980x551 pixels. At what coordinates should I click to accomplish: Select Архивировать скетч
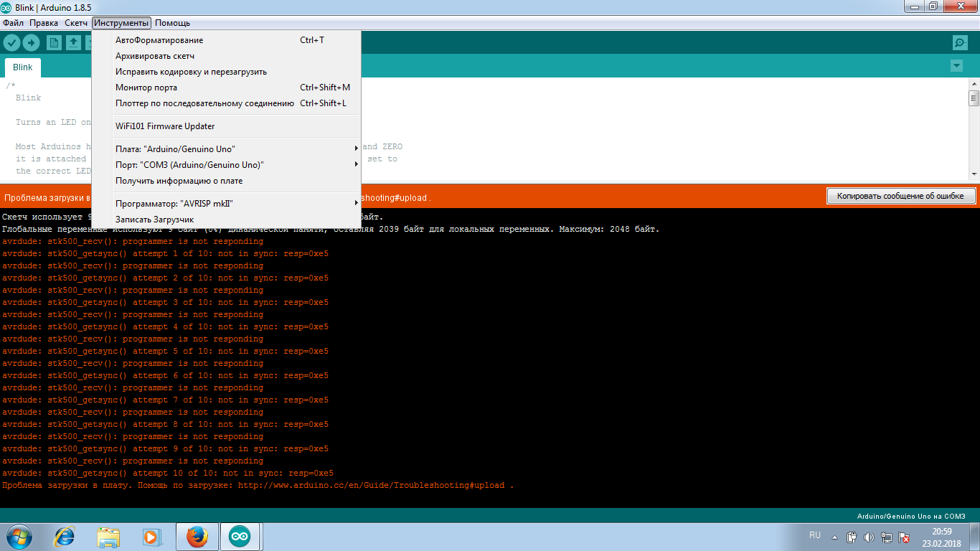[226, 56]
